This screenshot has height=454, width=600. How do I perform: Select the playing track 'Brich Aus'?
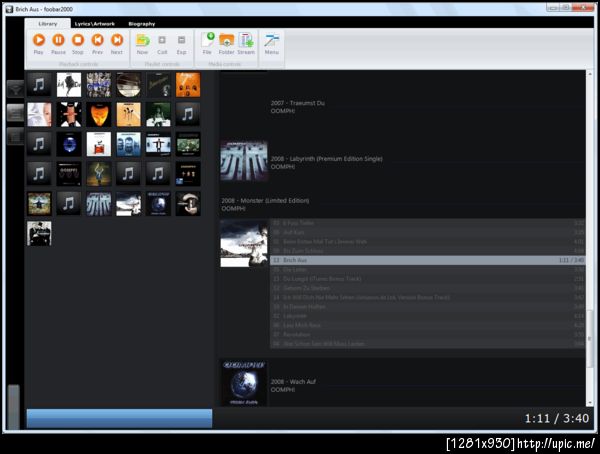pos(428,260)
